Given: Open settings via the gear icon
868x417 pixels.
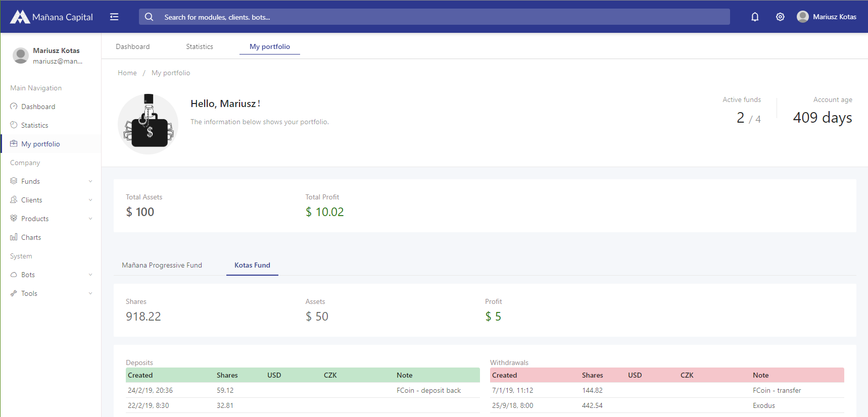Looking at the screenshot, I should pyautogui.click(x=780, y=17).
